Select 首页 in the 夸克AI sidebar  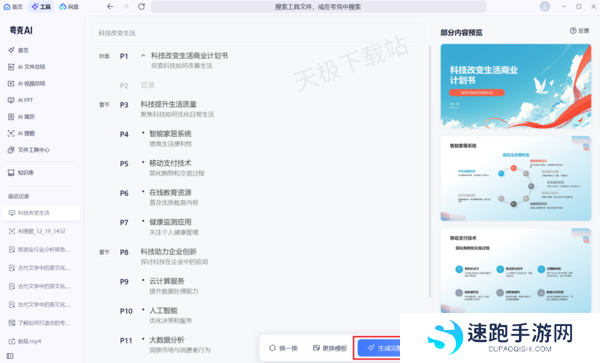18,50
